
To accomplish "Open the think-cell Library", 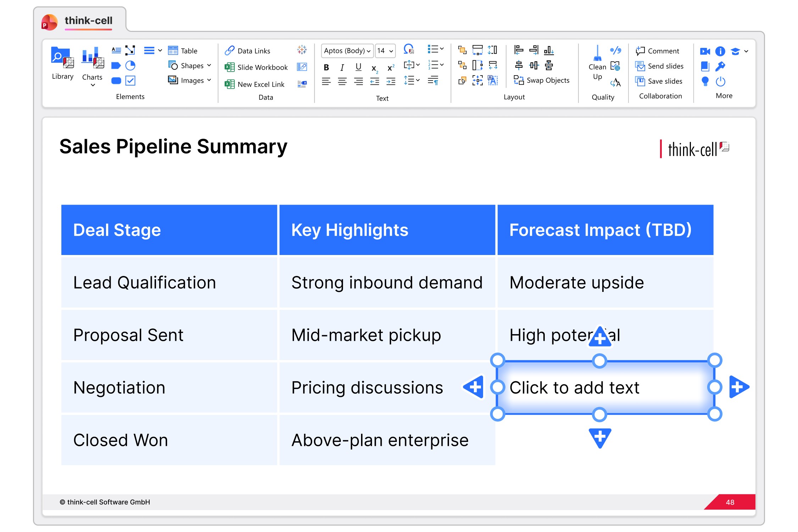I will (x=62, y=63).
